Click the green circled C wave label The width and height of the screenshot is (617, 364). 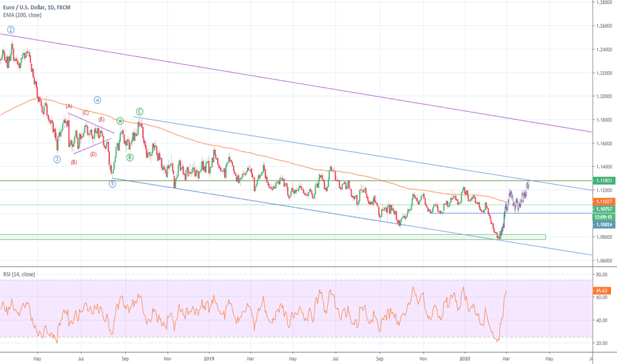pyautogui.click(x=140, y=112)
